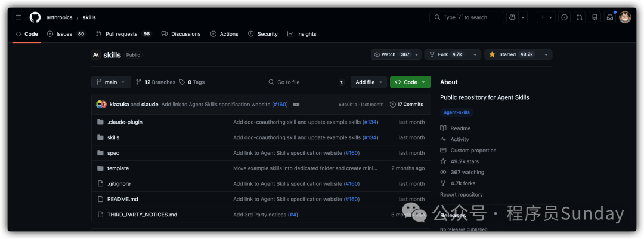The image size is (644, 239).
Task: Click the pulse icon next to Activity
Action: point(443,139)
